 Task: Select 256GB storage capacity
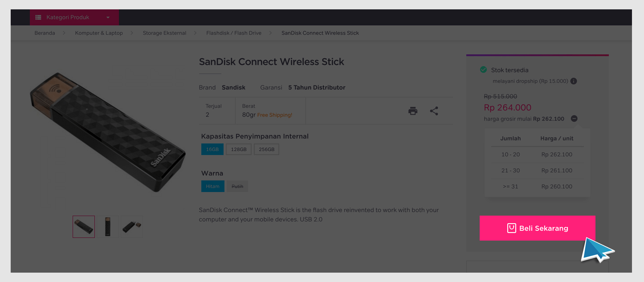pyautogui.click(x=267, y=149)
